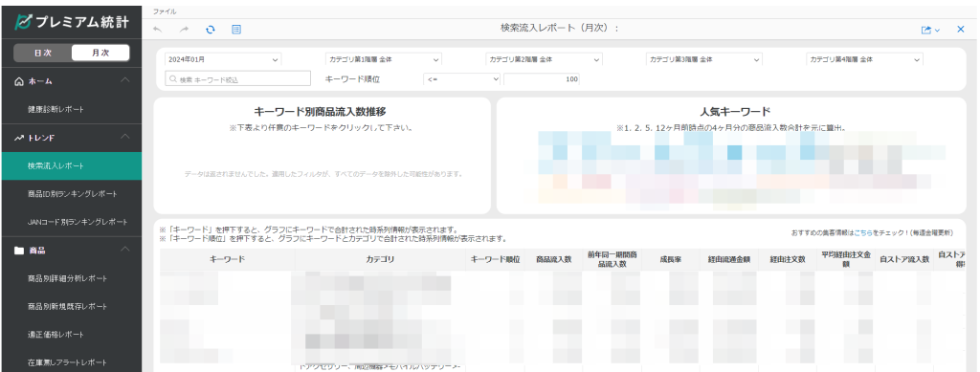Open the dropdown arrow next to the share icon
Image resolution: width=980 pixels, height=372 pixels.
tap(938, 30)
